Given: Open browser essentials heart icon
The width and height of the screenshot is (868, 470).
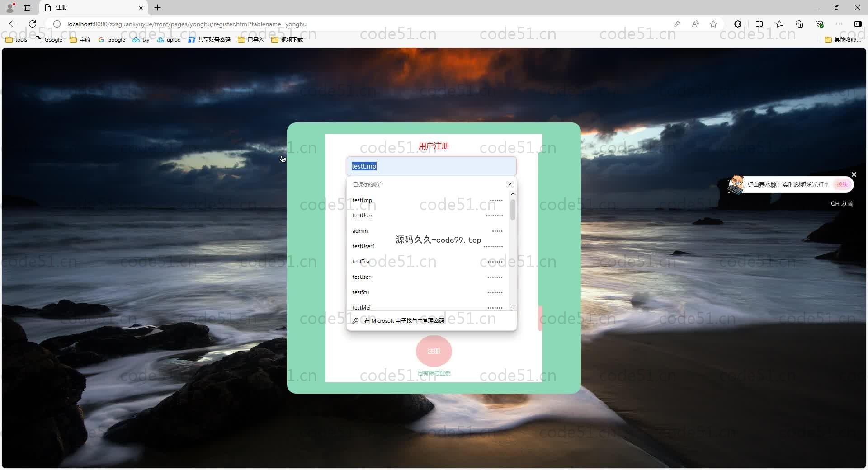Looking at the screenshot, I should (x=819, y=24).
